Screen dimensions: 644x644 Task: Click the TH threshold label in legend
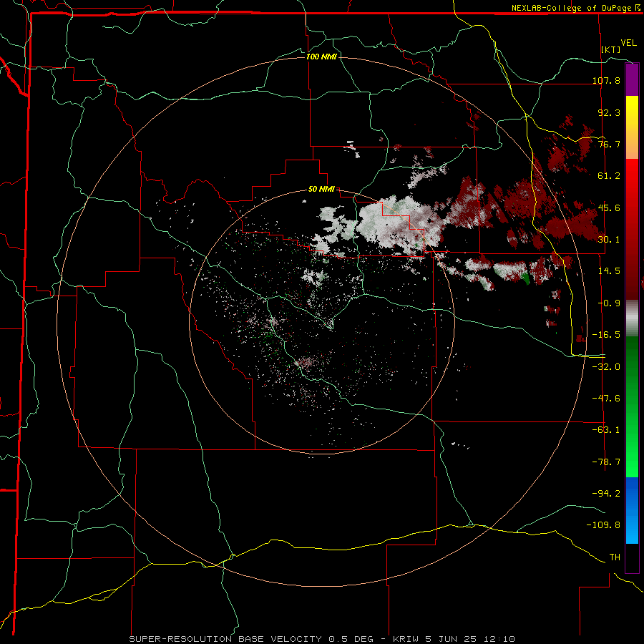[x=615, y=557]
